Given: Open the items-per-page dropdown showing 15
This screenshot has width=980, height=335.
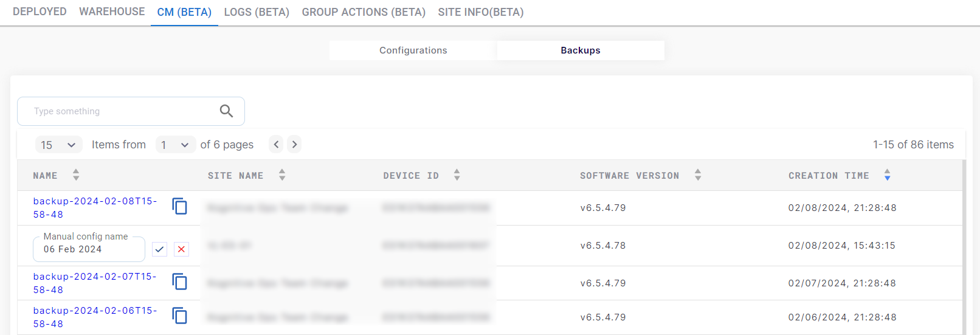Looking at the screenshot, I should (x=58, y=145).
